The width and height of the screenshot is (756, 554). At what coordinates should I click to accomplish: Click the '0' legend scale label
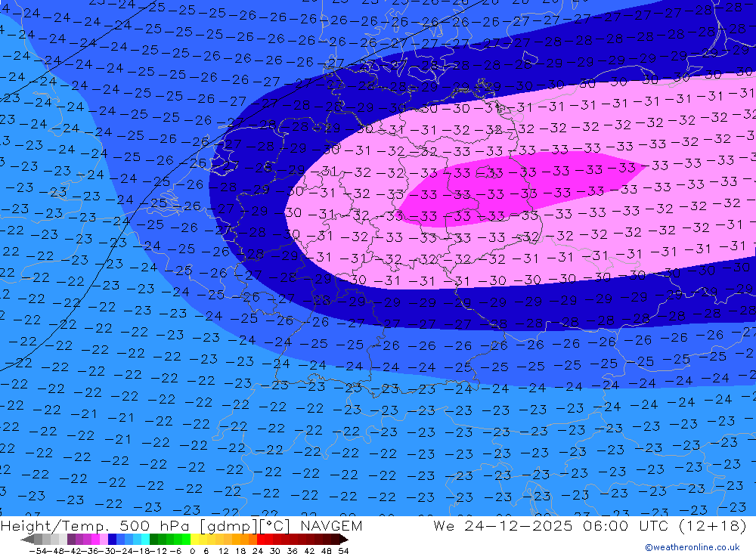coord(192,551)
